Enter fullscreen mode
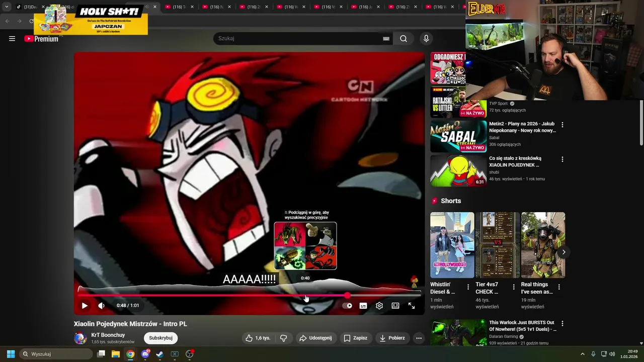 pyautogui.click(x=412, y=305)
